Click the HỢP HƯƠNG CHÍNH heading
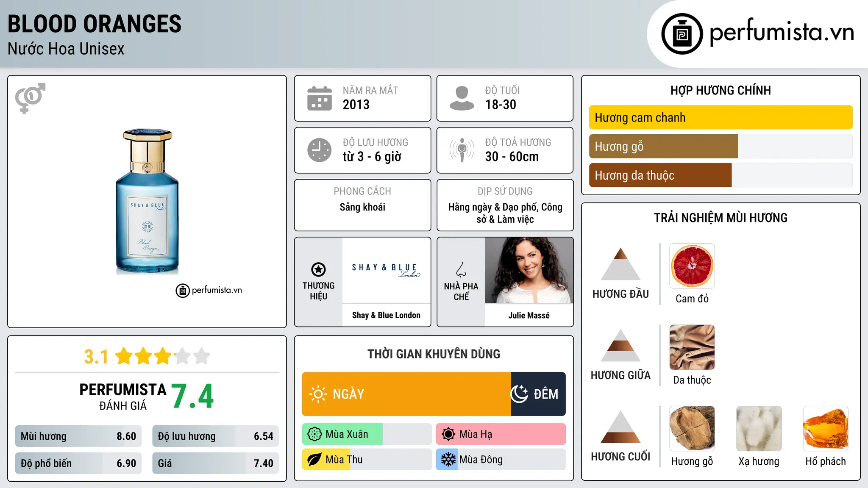Viewport: 868px width, 488px height. [721, 90]
